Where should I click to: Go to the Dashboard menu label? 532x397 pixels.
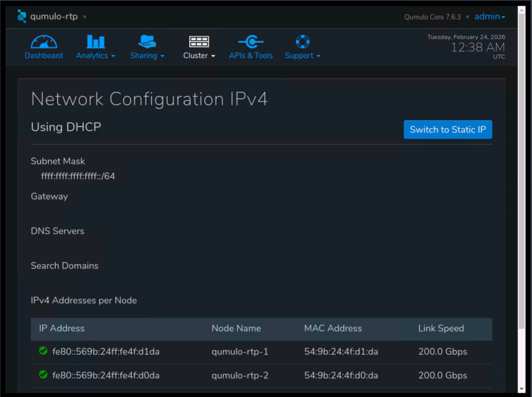point(44,55)
